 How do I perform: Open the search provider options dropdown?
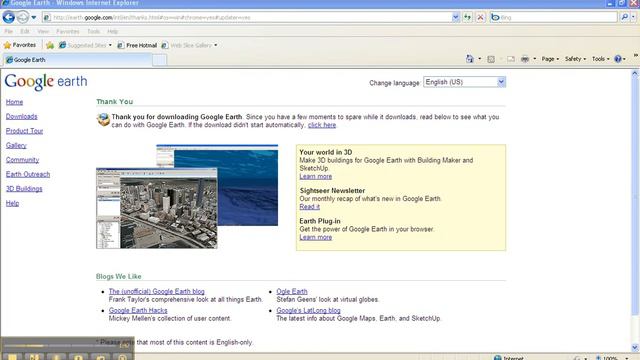(633, 17)
